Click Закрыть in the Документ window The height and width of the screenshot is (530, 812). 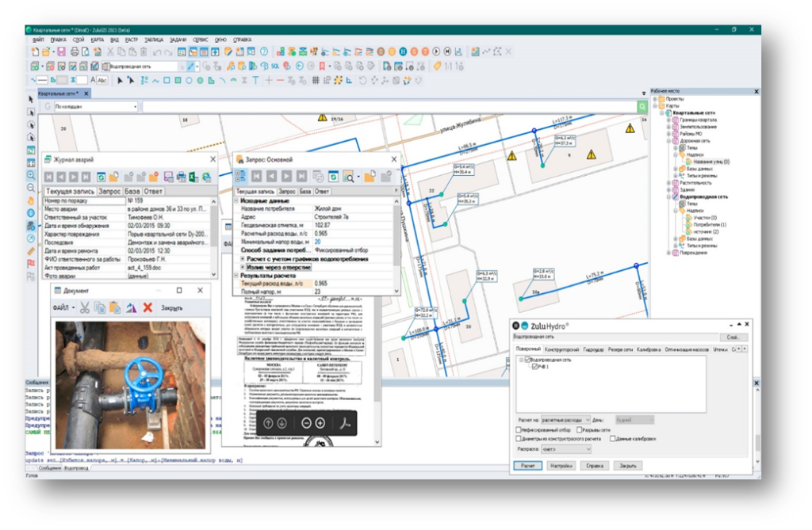[x=171, y=308]
